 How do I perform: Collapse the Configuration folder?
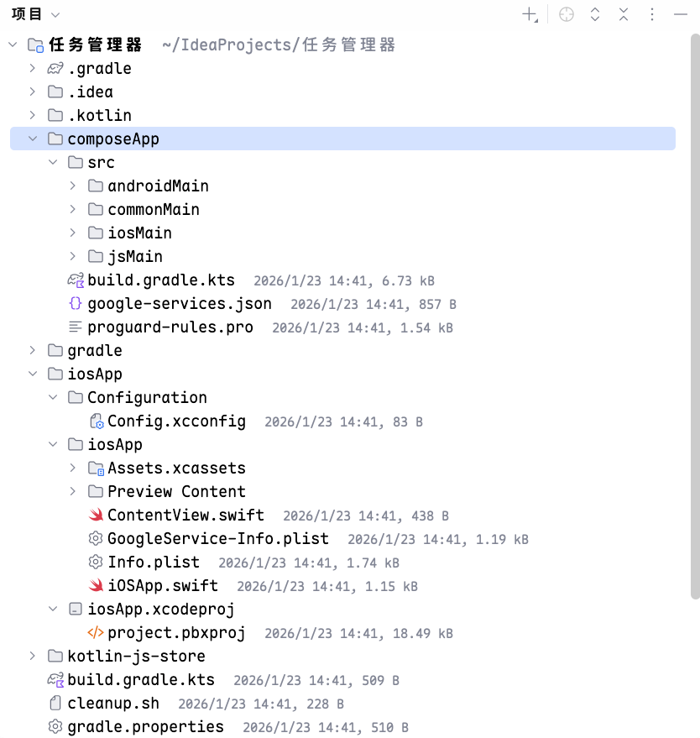pos(53,398)
